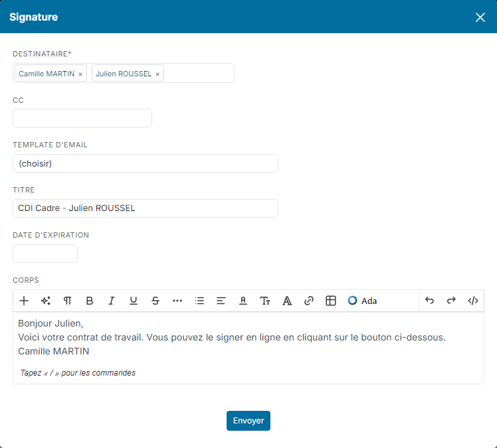Toggle italic formatting

tap(111, 301)
